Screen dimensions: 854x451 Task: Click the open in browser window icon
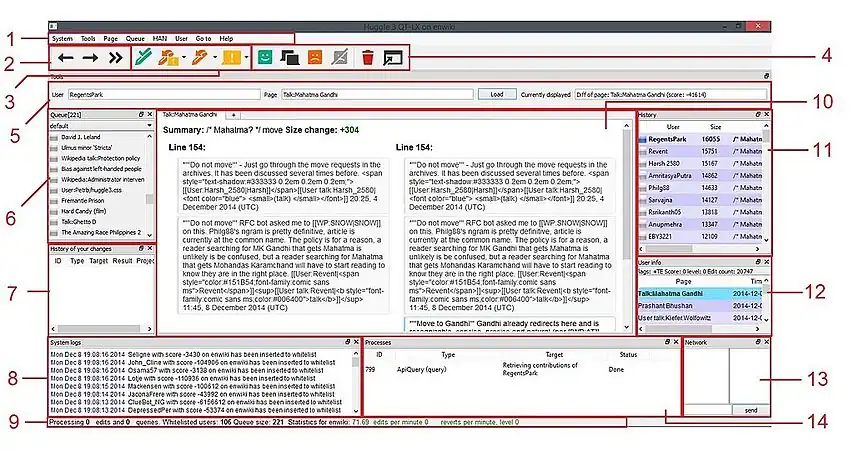(x=393, y=57)
